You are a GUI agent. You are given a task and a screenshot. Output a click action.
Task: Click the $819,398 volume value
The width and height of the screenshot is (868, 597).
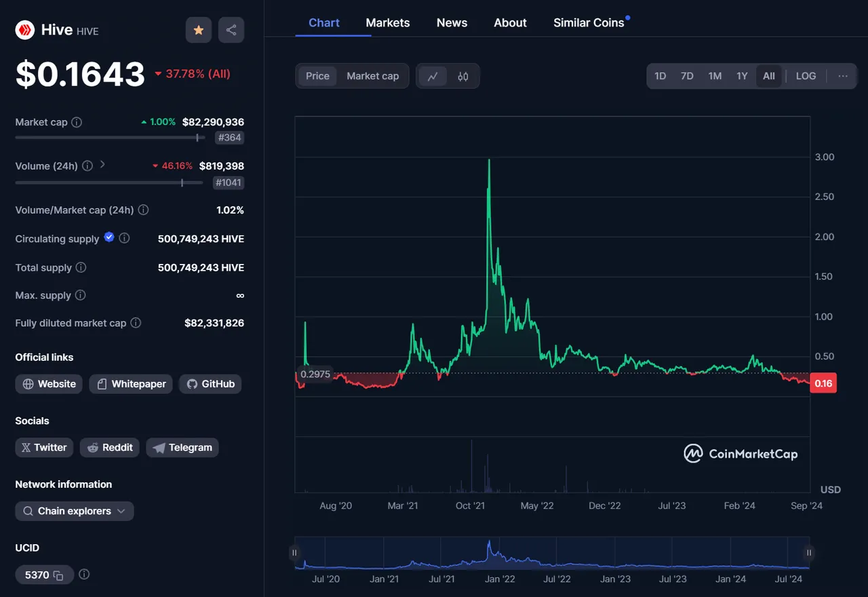tap(222, 166)
